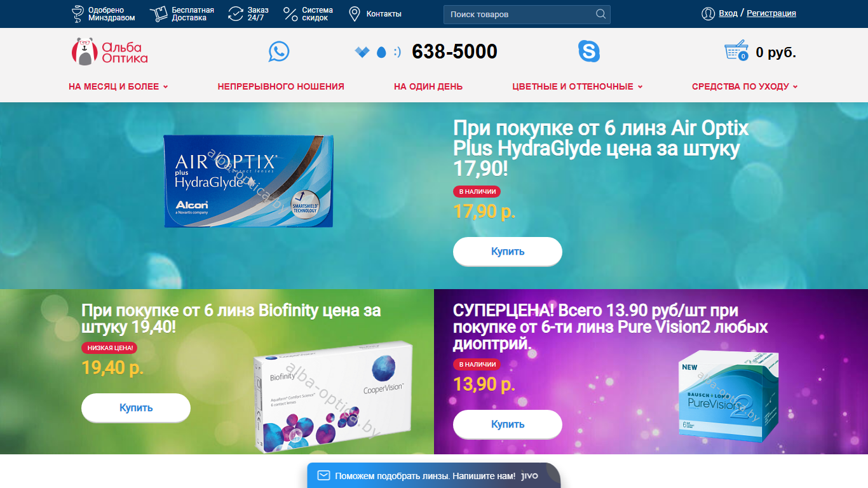This screenshot has width=868, height=488.
Task: Click the Бесплатная Доставка box icon
Action: pos(159,14)
